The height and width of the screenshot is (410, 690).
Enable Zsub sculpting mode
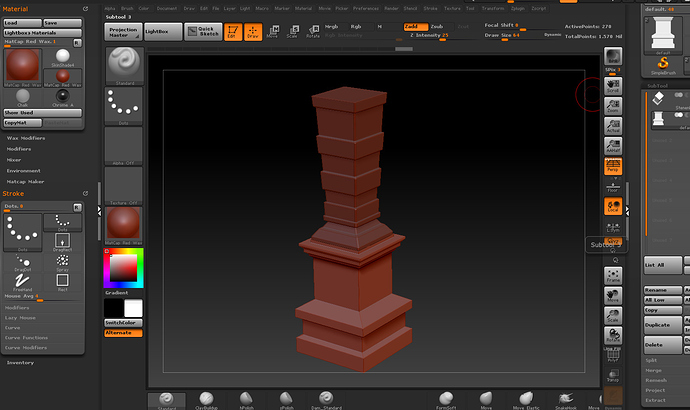point(437,26)
